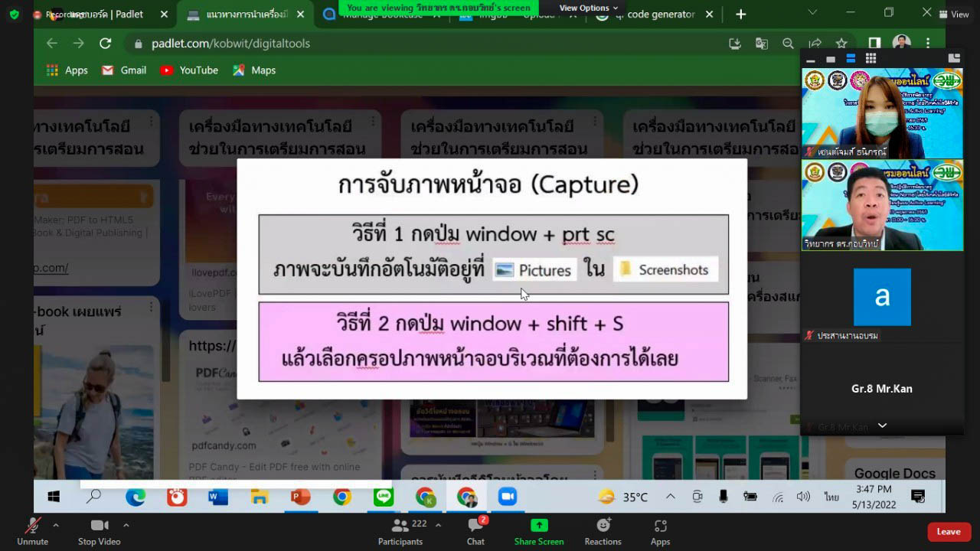Hide the video thumbnail strip
Viewport: 980px width, 551px height.
(x=812, y=59)
